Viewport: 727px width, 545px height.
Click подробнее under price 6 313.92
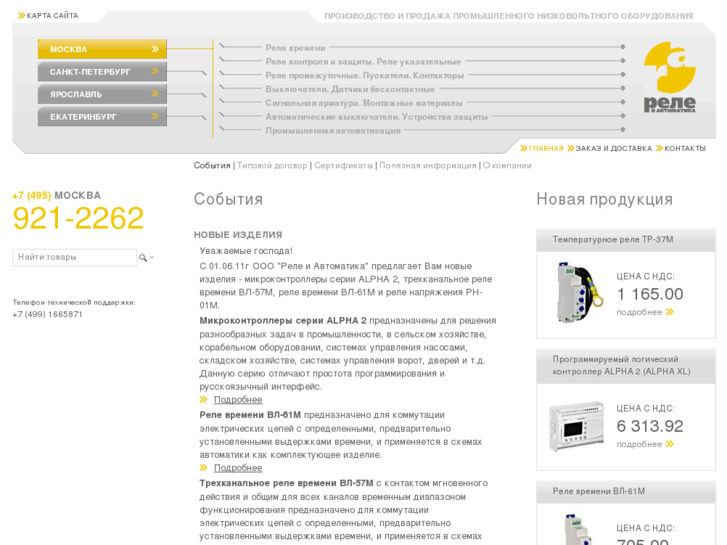[639, 444]
